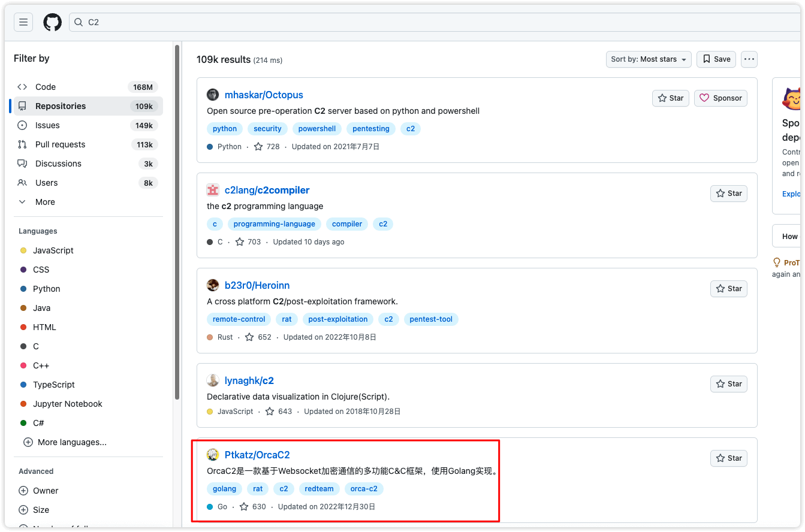The image size is (805, 532).
Task: Click the three-dot more options button
Action: click(x=749, y=59)
